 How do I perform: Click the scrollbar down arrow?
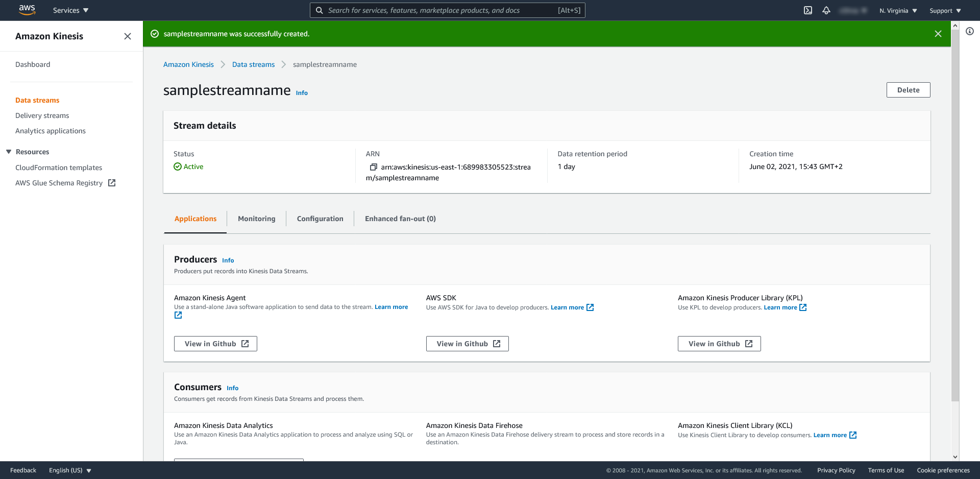955,457
